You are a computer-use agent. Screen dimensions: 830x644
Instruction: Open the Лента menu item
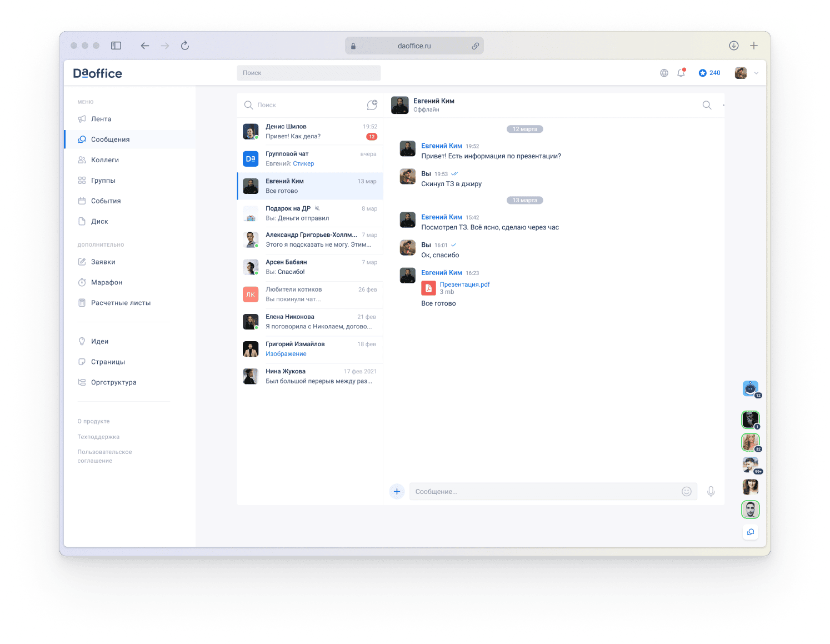pyautogui.click(x=101, y=119)
